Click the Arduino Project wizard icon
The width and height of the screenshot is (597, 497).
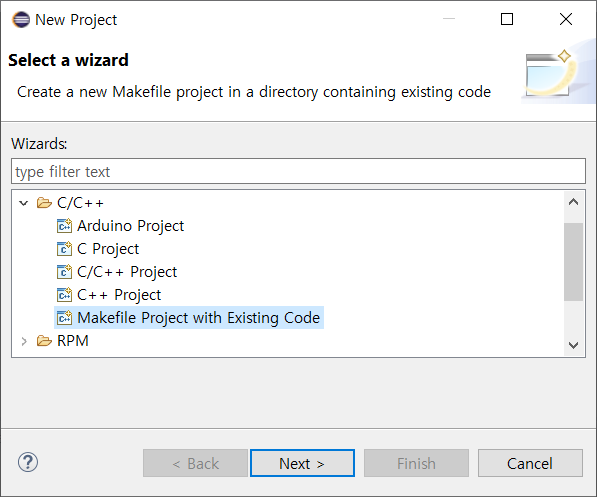pos(64,226)
